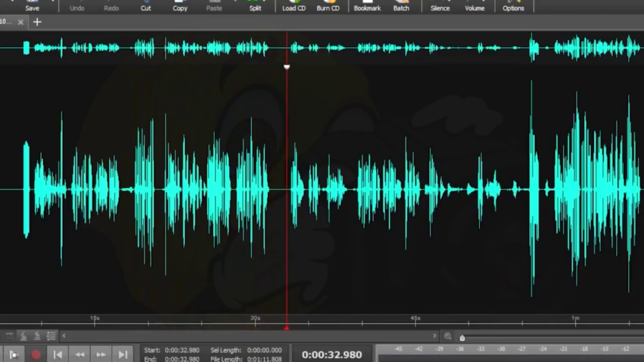Viewport: 644px width, 362px height.
Task: Click the zoom magnifier icon
Action: pos(448,336)
